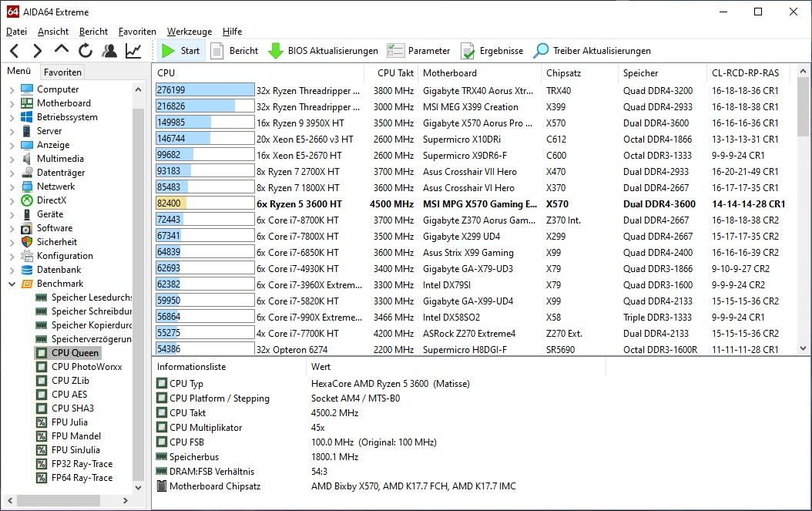Select the DRAM:FSB Verhältnis info row
812x511 pixels.
tap(380, 472)
